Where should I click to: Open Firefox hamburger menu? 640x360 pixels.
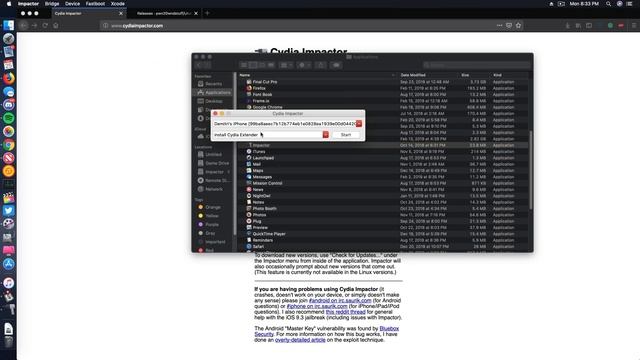634,25
